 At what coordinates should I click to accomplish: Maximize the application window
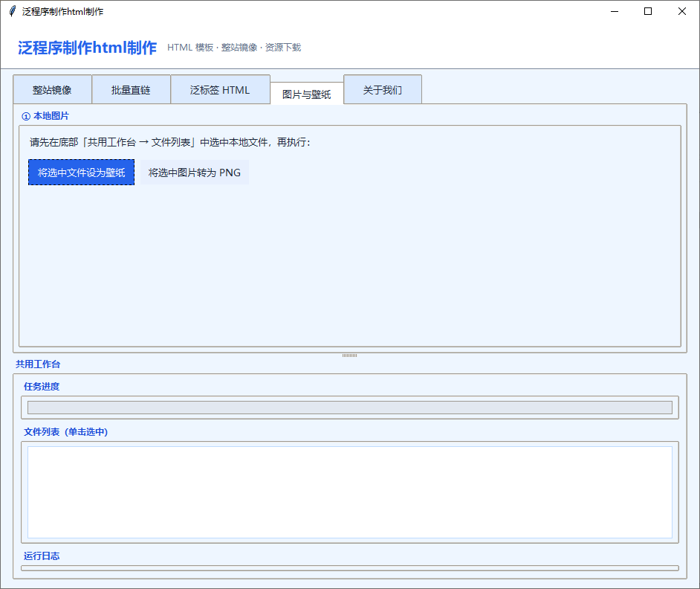point(648,11)
